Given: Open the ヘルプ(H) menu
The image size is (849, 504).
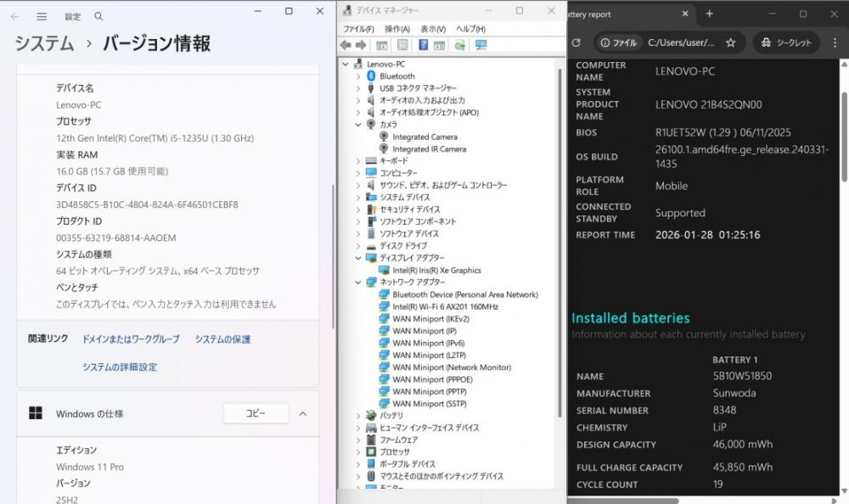Looking at the screenshot, I should point(470,29).
